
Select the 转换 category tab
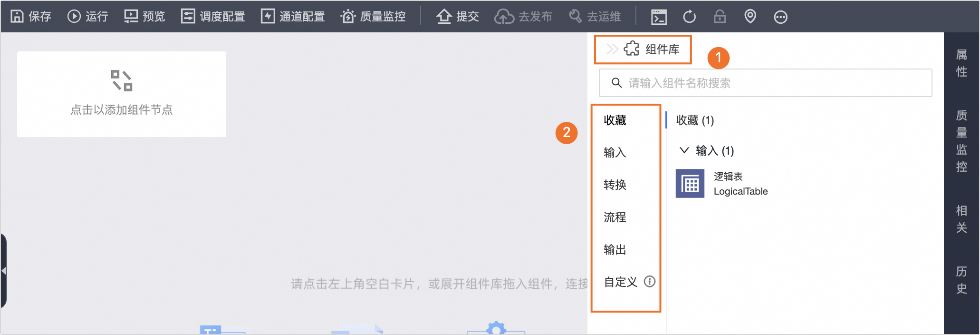[615, 185]
